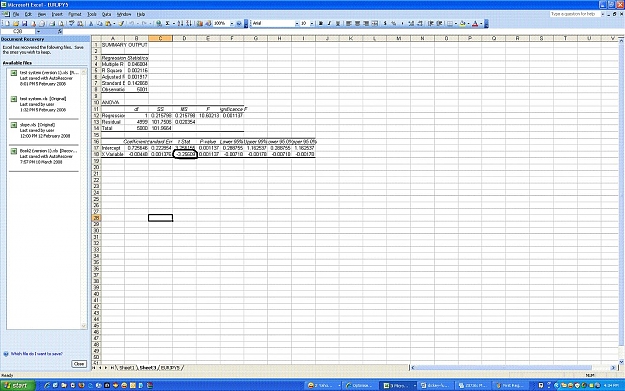This screenshot has height=391, width=625.
Task: Select recovered file slope.xls [Original]
Action: [x=44, y=130]
